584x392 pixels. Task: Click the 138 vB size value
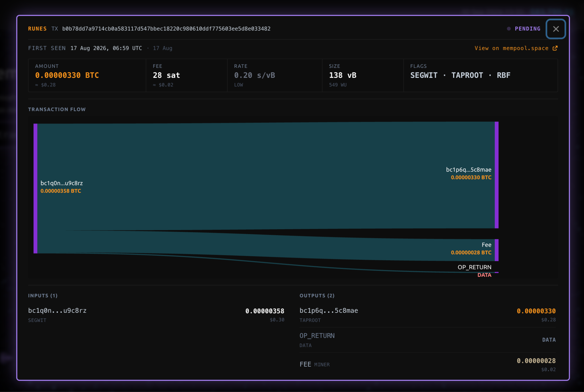coord(343,75)
